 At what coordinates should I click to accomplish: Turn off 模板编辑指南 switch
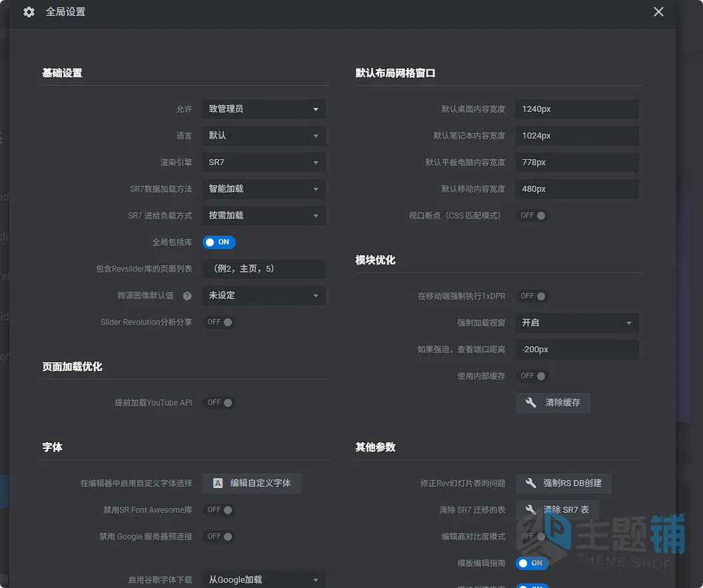[x=532, y=563]
